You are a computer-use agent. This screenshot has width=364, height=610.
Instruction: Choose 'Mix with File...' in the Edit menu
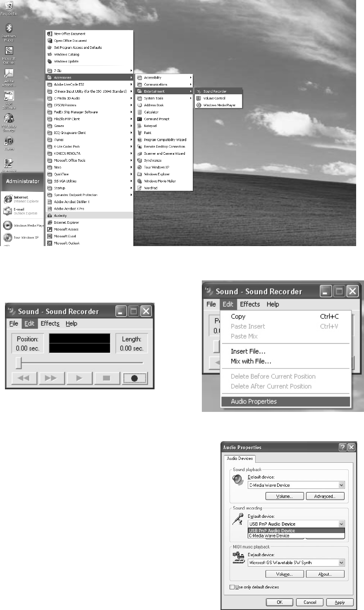(285, 361)
